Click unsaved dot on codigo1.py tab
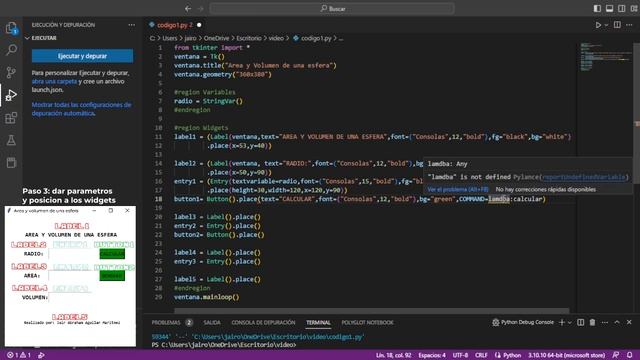This screenshot has height=360, width=640. click(199, 25)
